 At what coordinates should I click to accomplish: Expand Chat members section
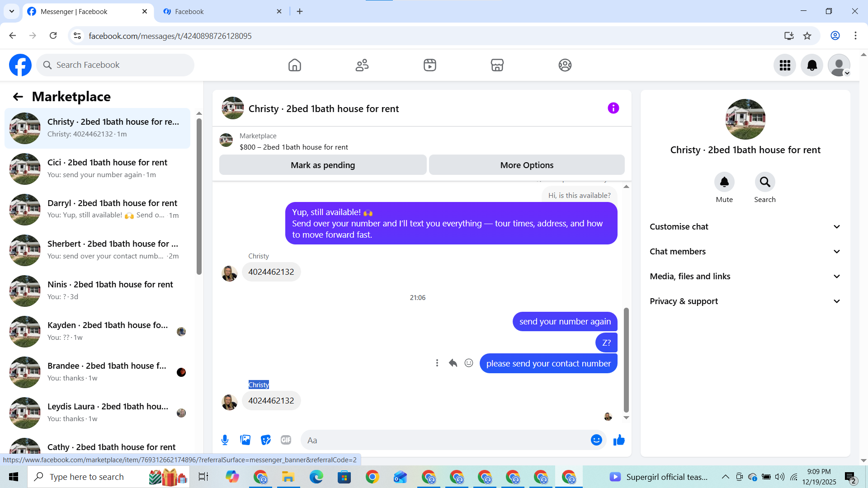[745, 252]
